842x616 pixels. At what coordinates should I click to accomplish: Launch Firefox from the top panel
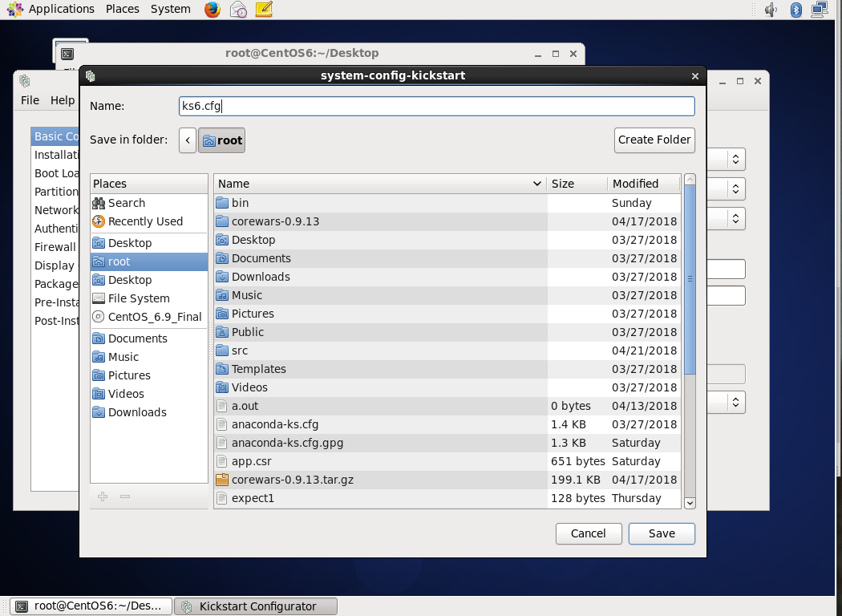coord(213,9)
